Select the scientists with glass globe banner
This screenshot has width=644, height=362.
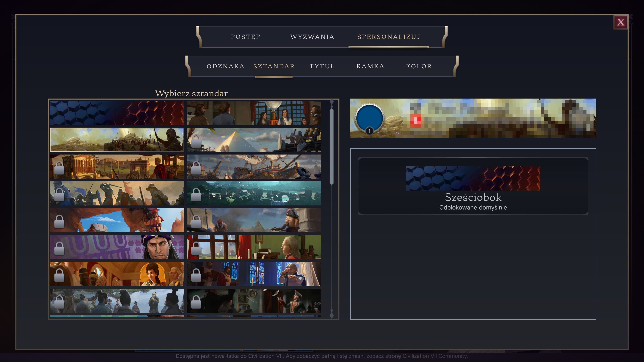(x=254, y=113)
